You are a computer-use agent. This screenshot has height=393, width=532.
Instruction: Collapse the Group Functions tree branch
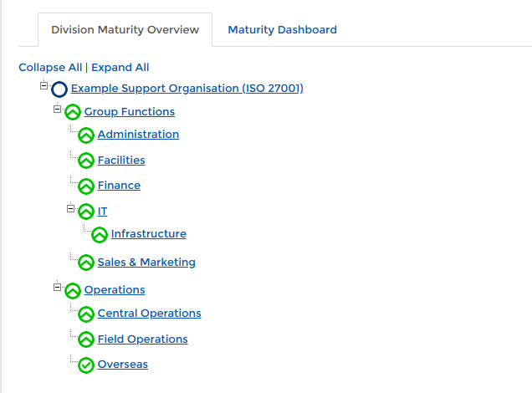(57, 109)
